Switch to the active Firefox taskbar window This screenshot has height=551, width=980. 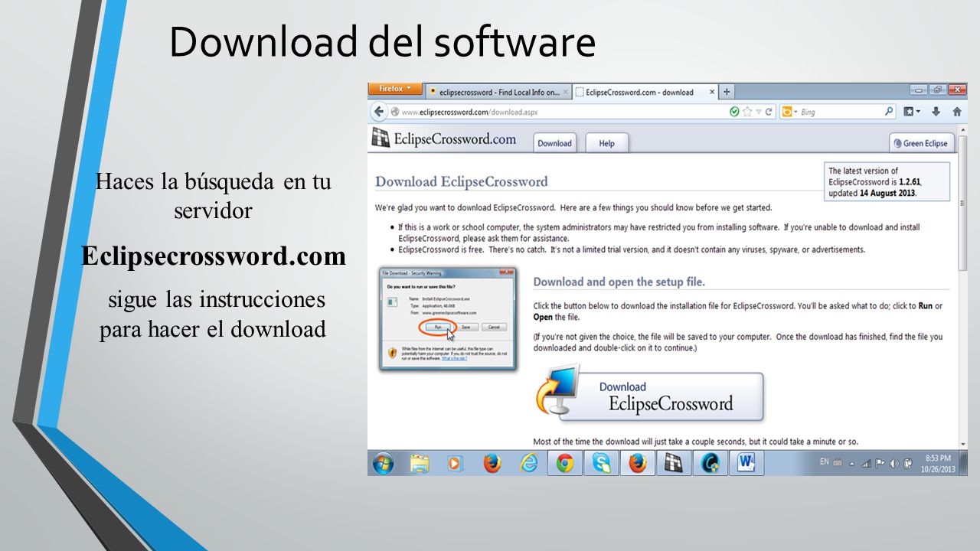(637, 463)
